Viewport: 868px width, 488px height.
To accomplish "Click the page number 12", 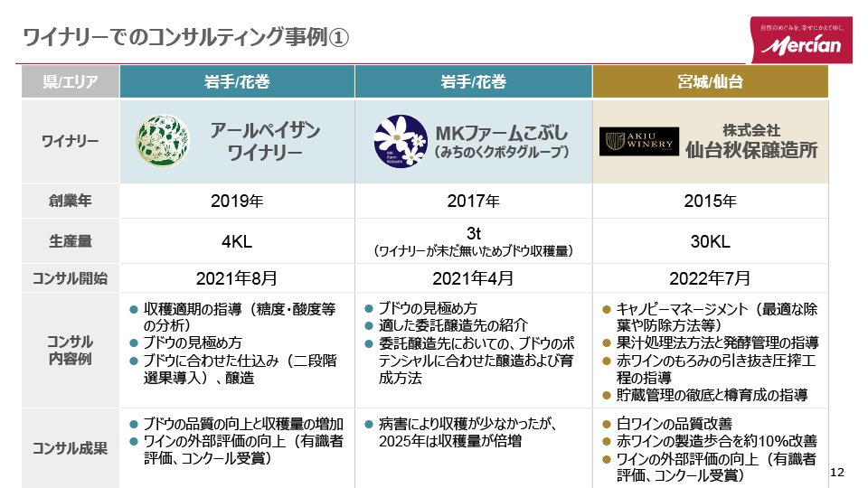I will coord(837,472).
